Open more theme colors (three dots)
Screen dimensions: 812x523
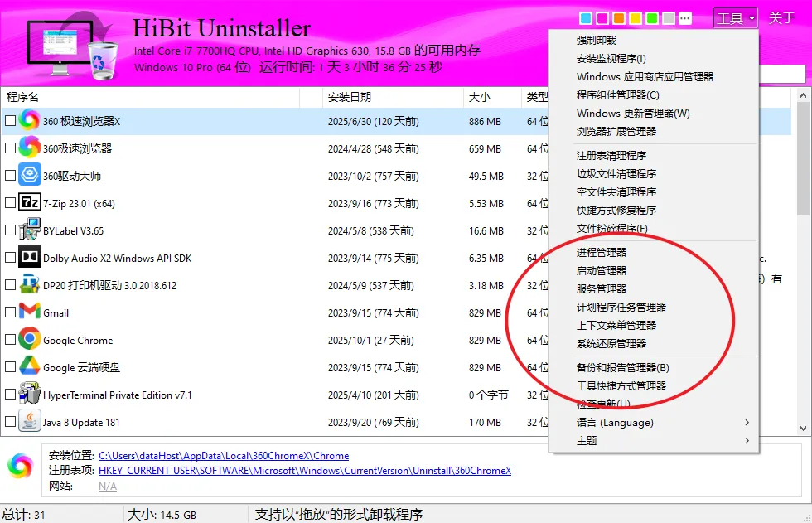(685, 18)
